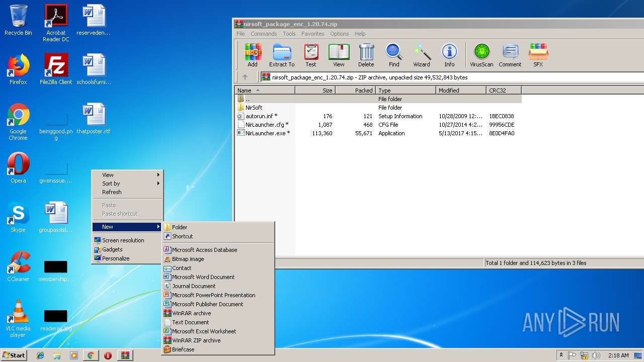Image resolution: width=644 pixels, height=362 pixels.
Task: Launch the Wizard toolbar icon
Action: click(422, 55)
